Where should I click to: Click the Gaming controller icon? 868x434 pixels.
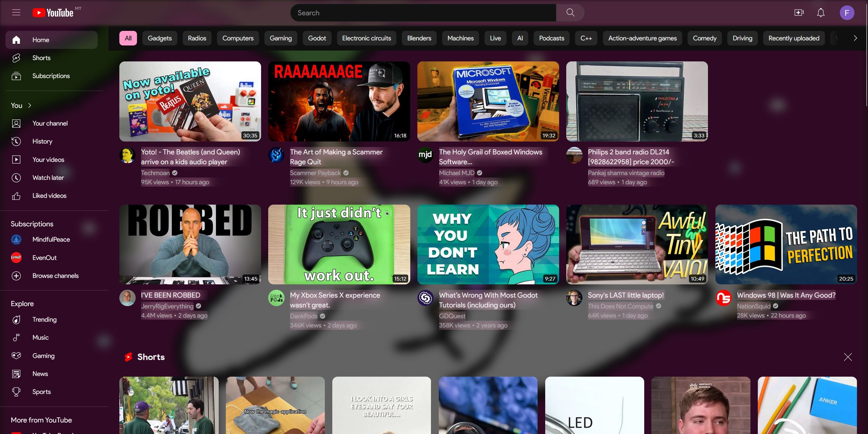[x=16, y=356]
